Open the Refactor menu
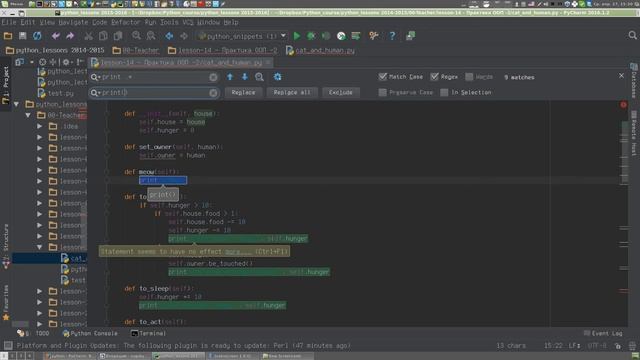This screenshot has height=360, width=640. tap(126, 22)
